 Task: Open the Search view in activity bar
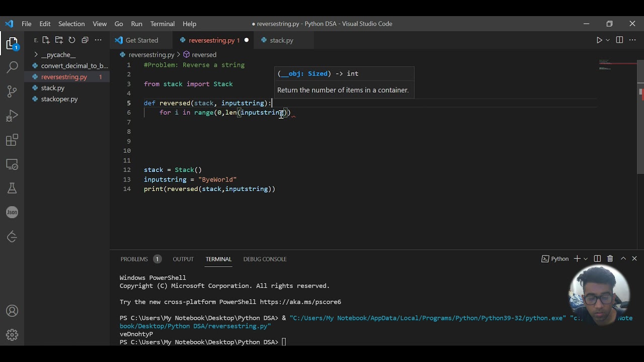(12, 67)
